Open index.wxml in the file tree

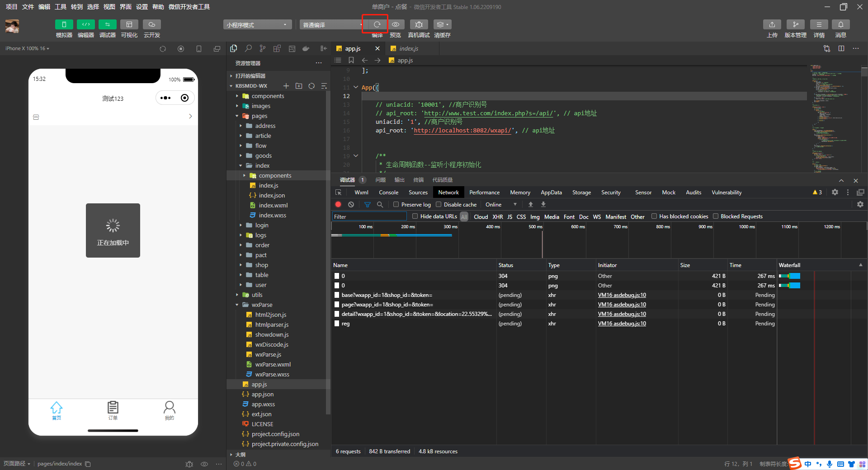click(x=273, y=205)
